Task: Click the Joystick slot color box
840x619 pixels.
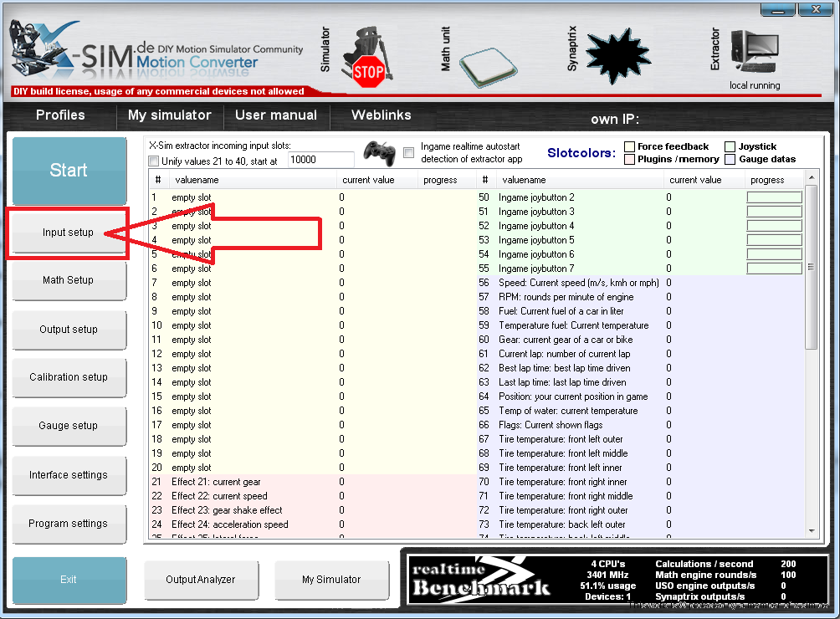Action: (x=730, y=146)
